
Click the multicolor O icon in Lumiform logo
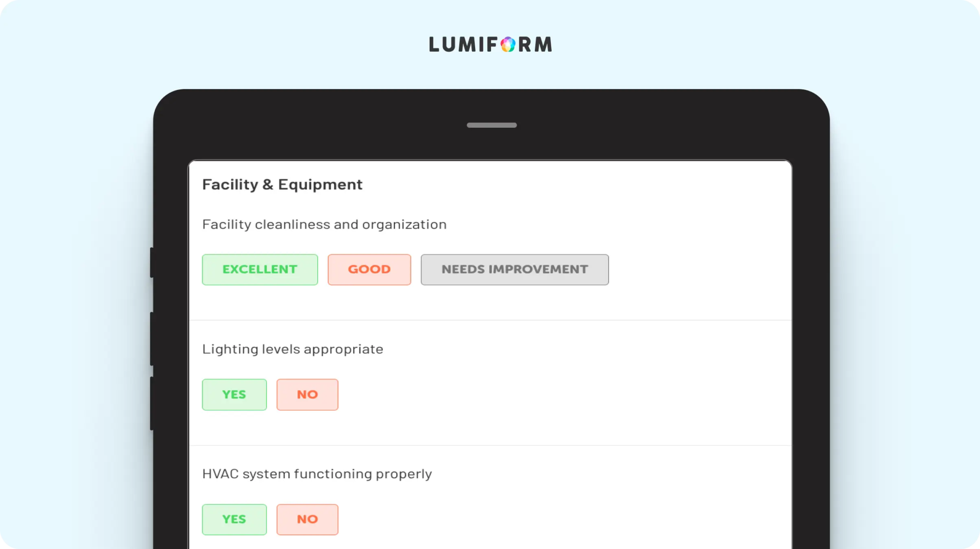click(x=508, y=44)
